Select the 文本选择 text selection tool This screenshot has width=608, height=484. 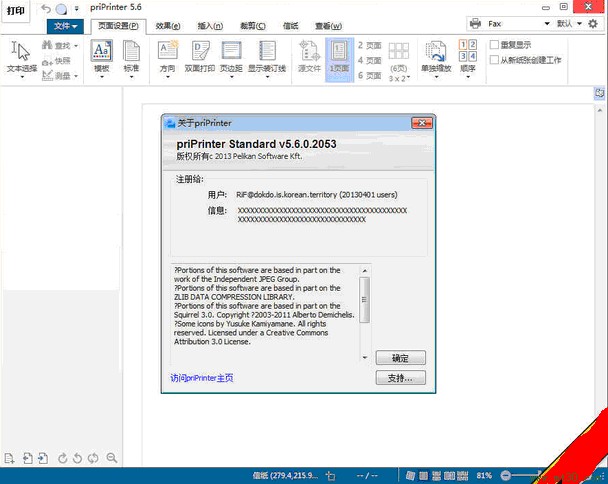(x=21, y=57)
